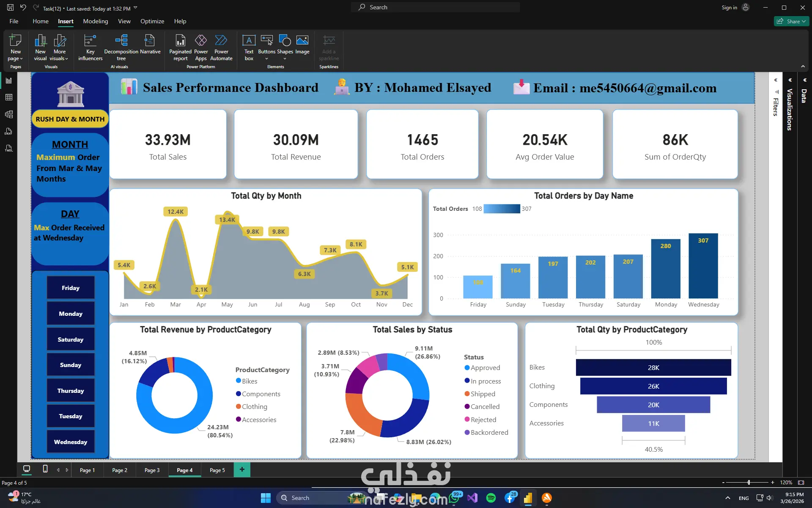Click the RUSH DAY & MONTH button
This screenshot has width=812, height=508.
pos(70,119)
